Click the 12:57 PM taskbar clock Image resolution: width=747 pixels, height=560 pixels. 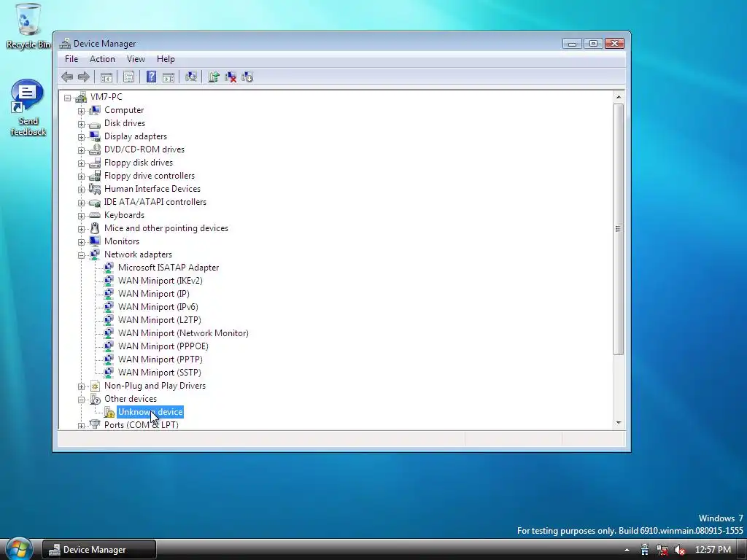[713, 550]
